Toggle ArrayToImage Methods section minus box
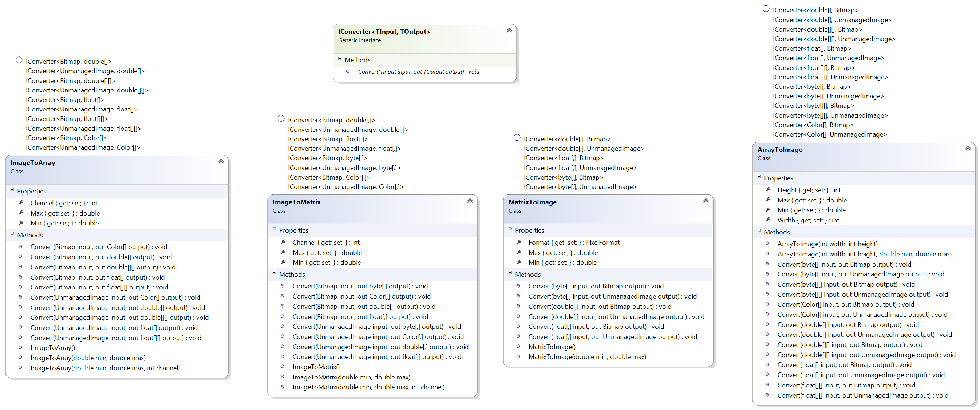This screenshot has width=980, height=410. [759, 231]
